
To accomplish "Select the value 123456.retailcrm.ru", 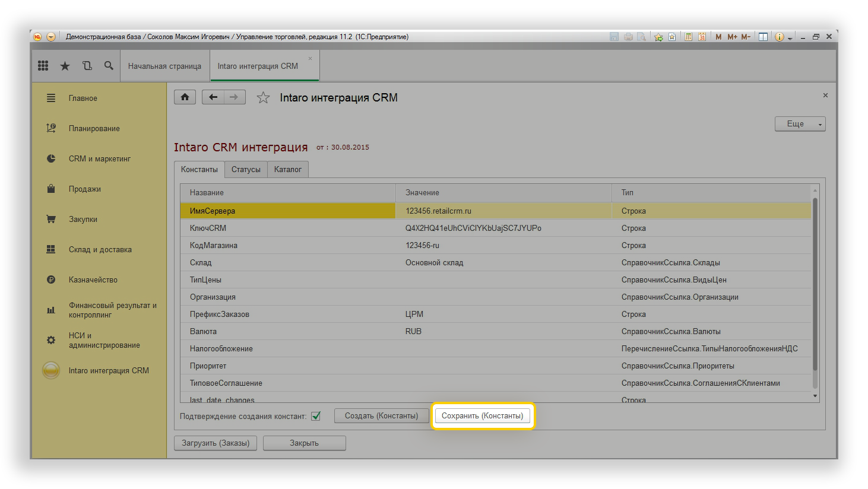I will pyautogui.click(x=438, y=211).
